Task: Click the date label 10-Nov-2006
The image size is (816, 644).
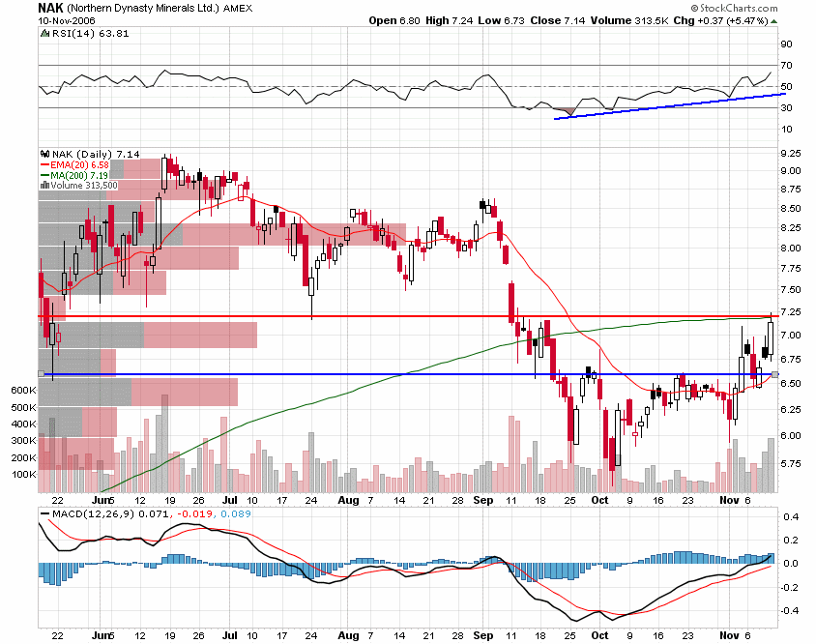Action: tap(67, 21)
